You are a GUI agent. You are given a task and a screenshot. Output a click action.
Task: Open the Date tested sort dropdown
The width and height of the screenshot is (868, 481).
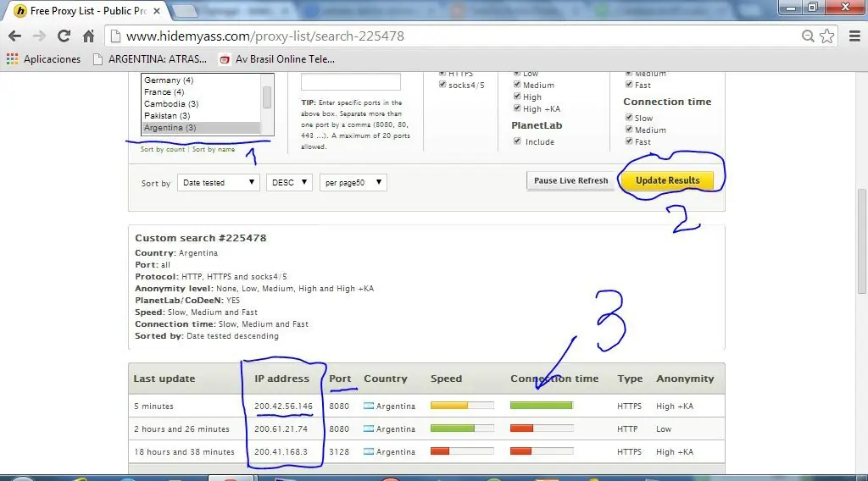pos(218,182)
